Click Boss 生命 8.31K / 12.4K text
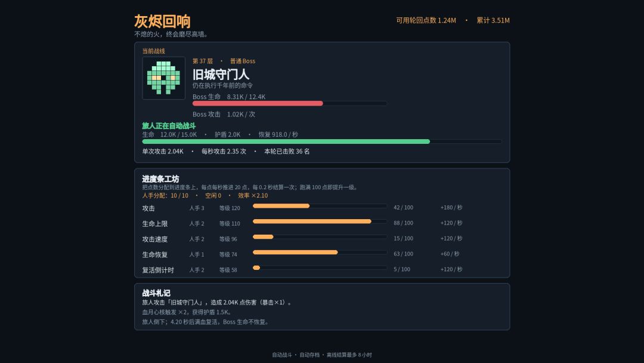 (229, 97)
